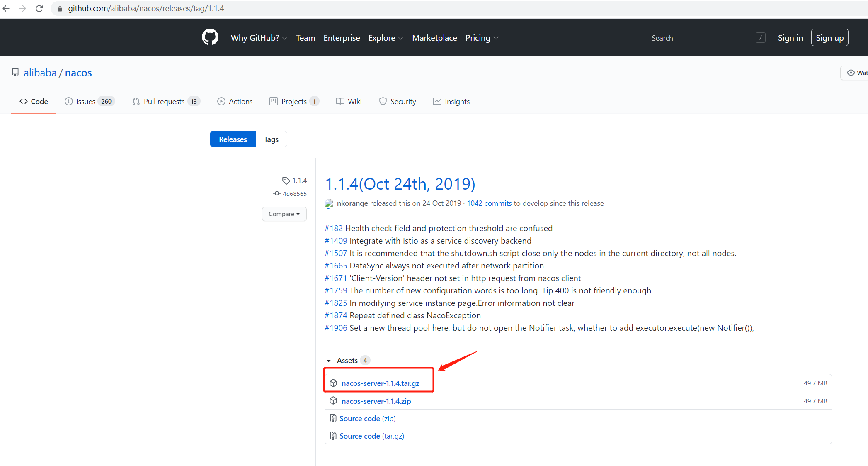Open the Security tab
The height and width of the screenshot is (466, 868).
click(x=398, y=102)
